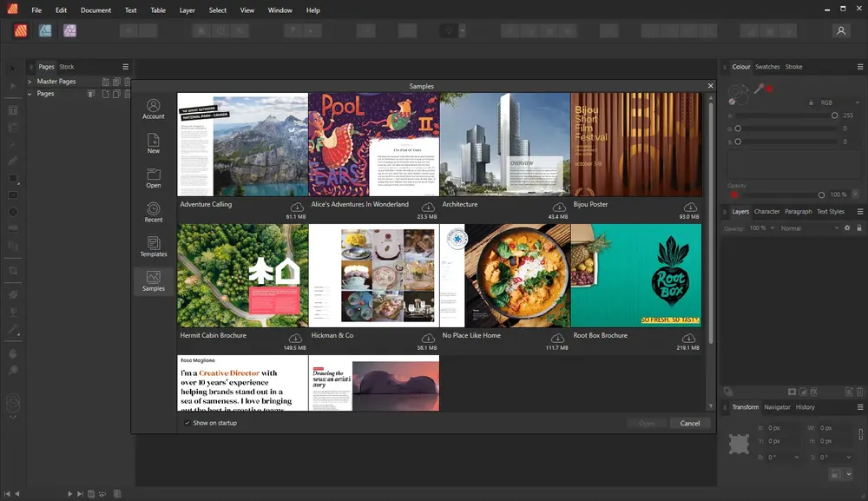
Task: Open the Templates section icon
Action: click(154, 247)
